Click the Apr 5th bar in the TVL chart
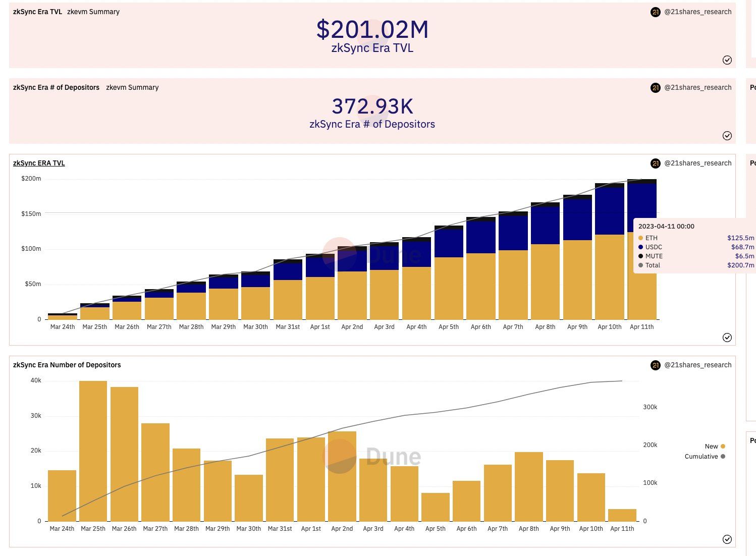 point(449,272)
